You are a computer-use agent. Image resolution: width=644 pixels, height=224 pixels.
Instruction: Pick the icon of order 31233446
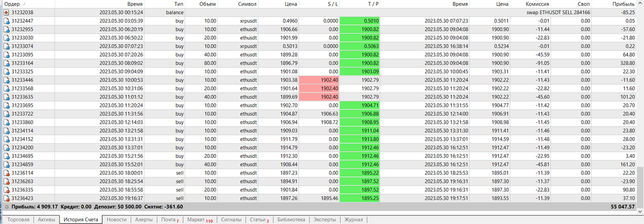pos(6,80)
